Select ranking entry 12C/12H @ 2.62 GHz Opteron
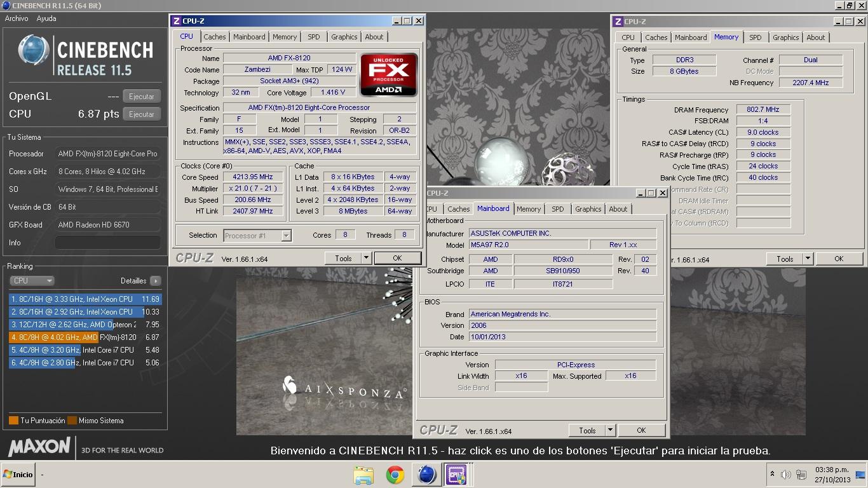 (x=85, y=325)
